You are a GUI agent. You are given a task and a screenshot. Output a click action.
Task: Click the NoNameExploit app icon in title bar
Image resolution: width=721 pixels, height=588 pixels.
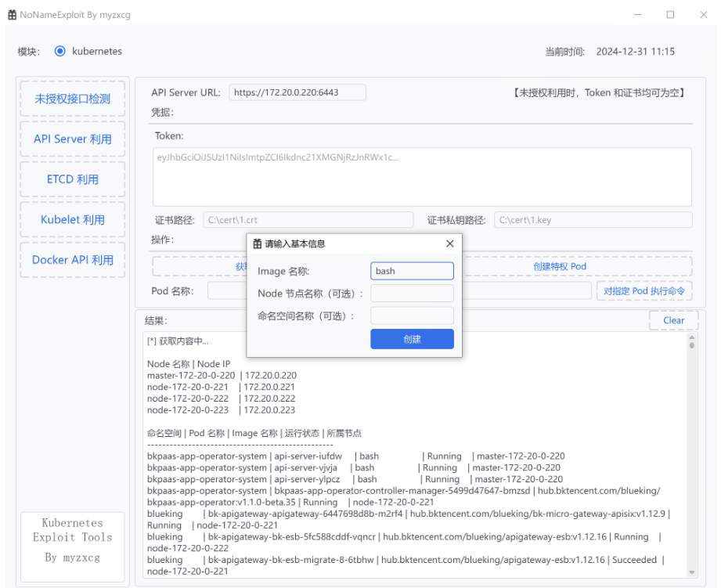(13, 14)
